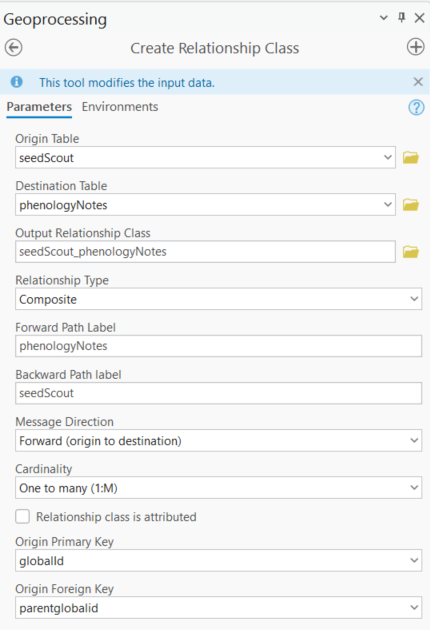Image resolution: width=430 pixels, height=630 pixels.
Task: Open the Relationship Type dropdown
Action: pyautogui.click(x=219, y=299)
